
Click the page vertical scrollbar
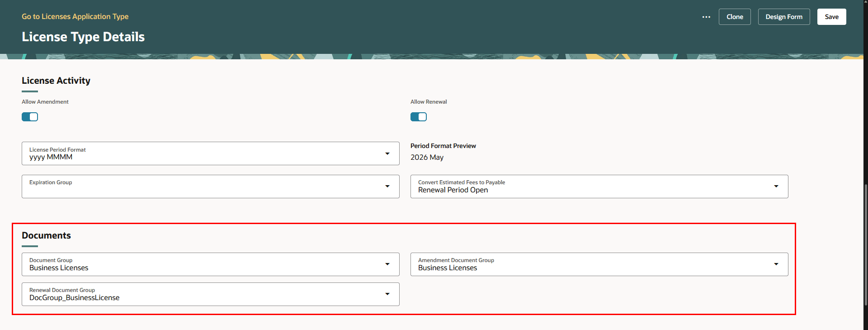click(x=866, y=244)
